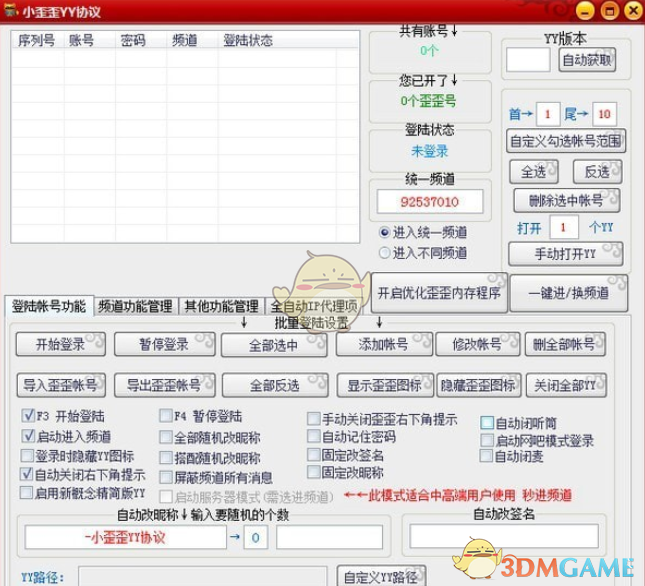645x586 pixels.
Task: Open 其他功能管理 tab
Action: coord(222,306)
